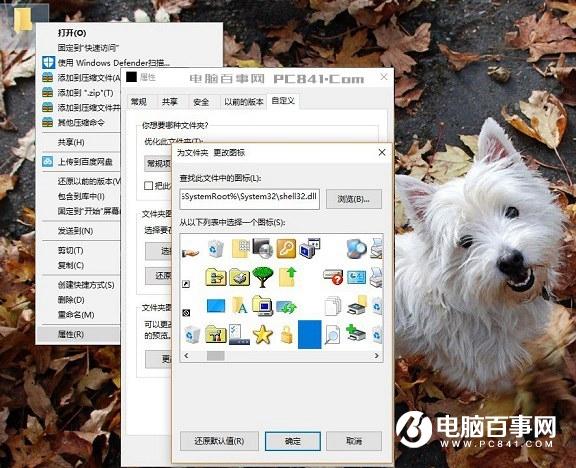Select the disc drive with CD icon
This screenshot has height=468, width=576.
[262, 248]
